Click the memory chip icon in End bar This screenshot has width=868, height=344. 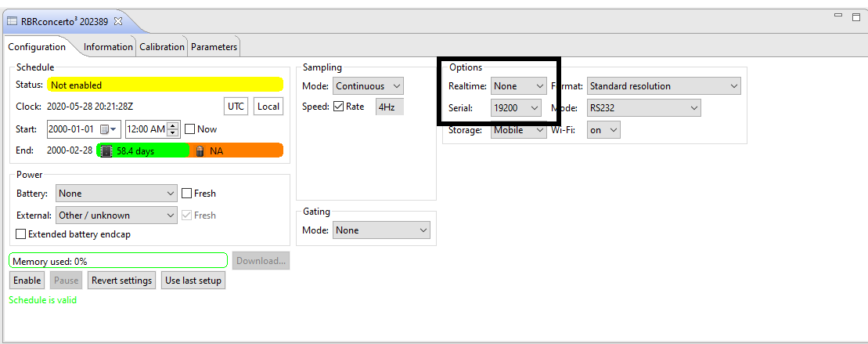coord(106,150)
